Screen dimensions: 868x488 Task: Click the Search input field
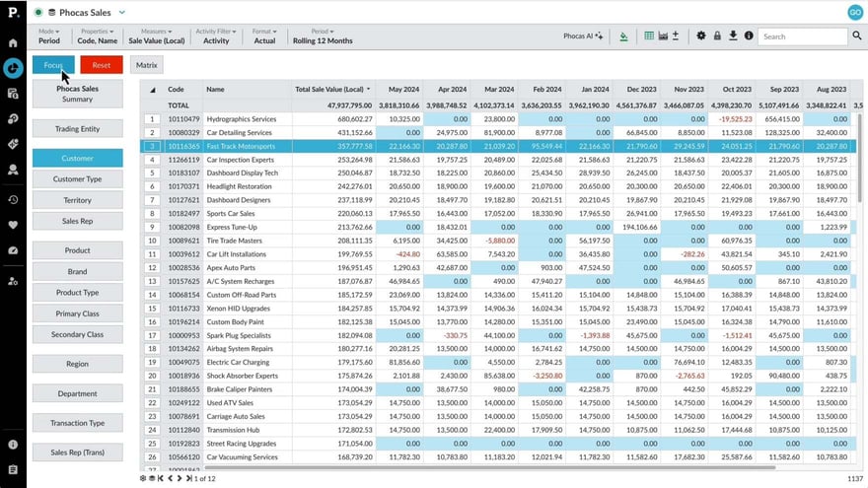coord(803,36)
